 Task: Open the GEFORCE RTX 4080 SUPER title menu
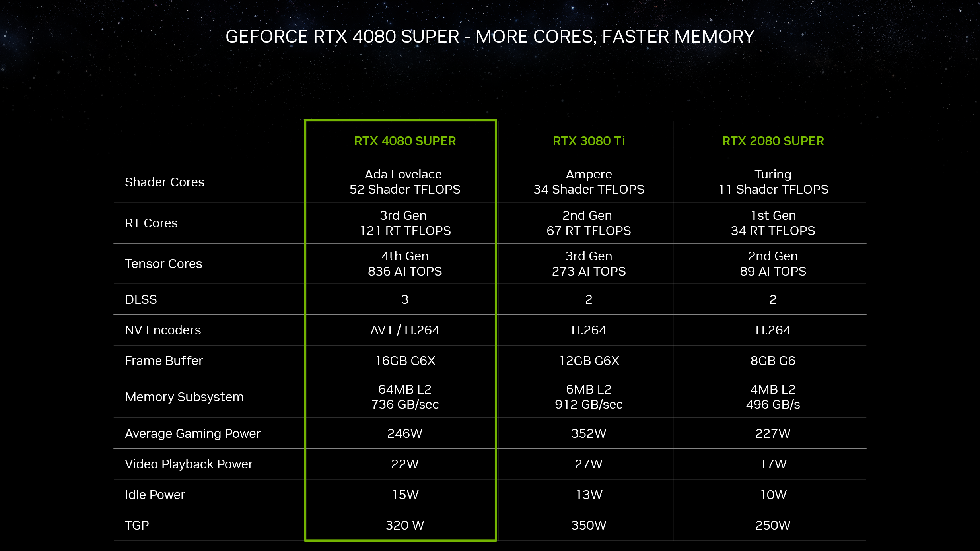pyautogui.click(x=490, y=36)
